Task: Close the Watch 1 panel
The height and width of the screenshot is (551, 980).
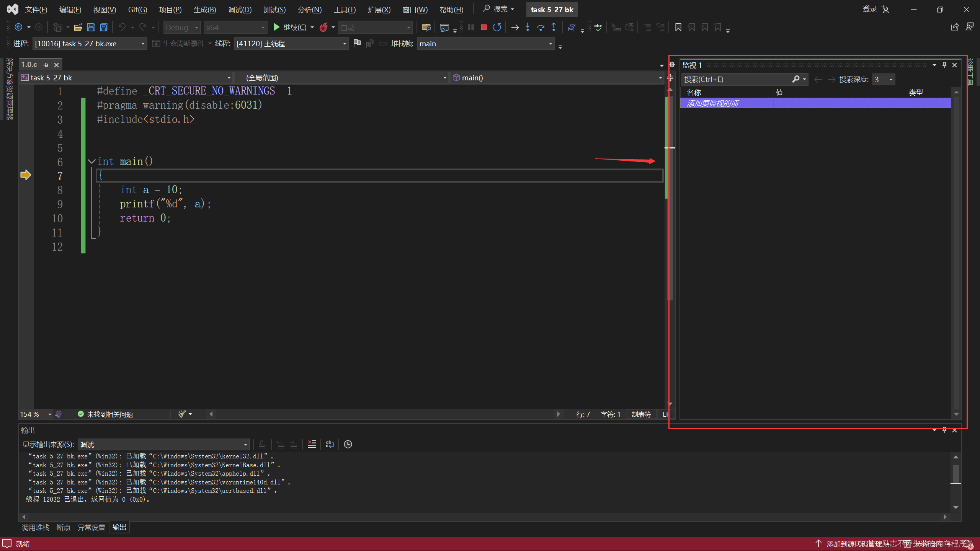Action: (955, 65)
